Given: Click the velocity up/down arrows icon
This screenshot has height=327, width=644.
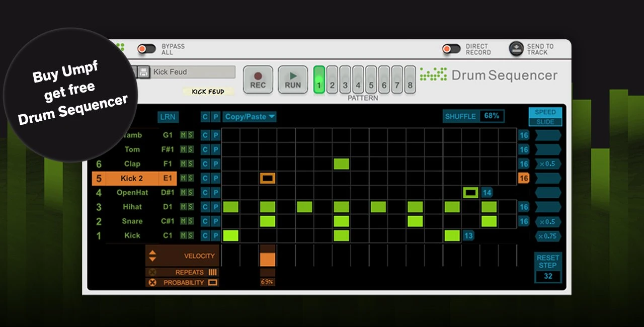Looking at the screenshot, I should (152, 256).
